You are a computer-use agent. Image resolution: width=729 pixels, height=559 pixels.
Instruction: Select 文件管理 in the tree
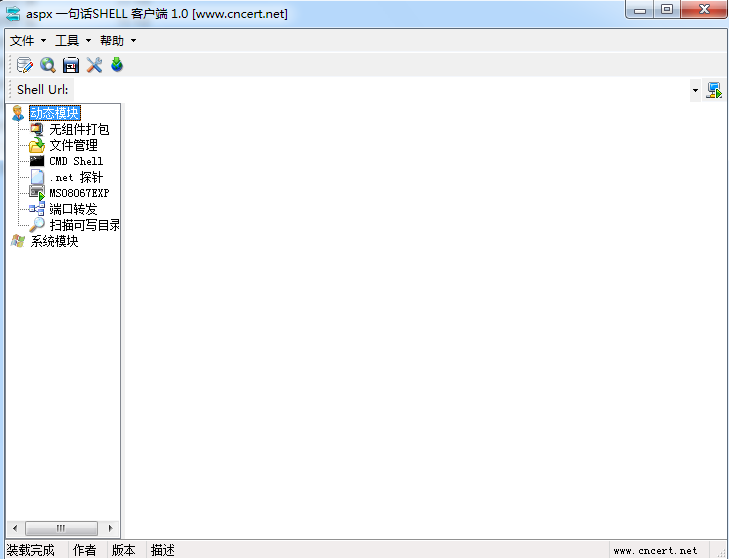point(73,145)
